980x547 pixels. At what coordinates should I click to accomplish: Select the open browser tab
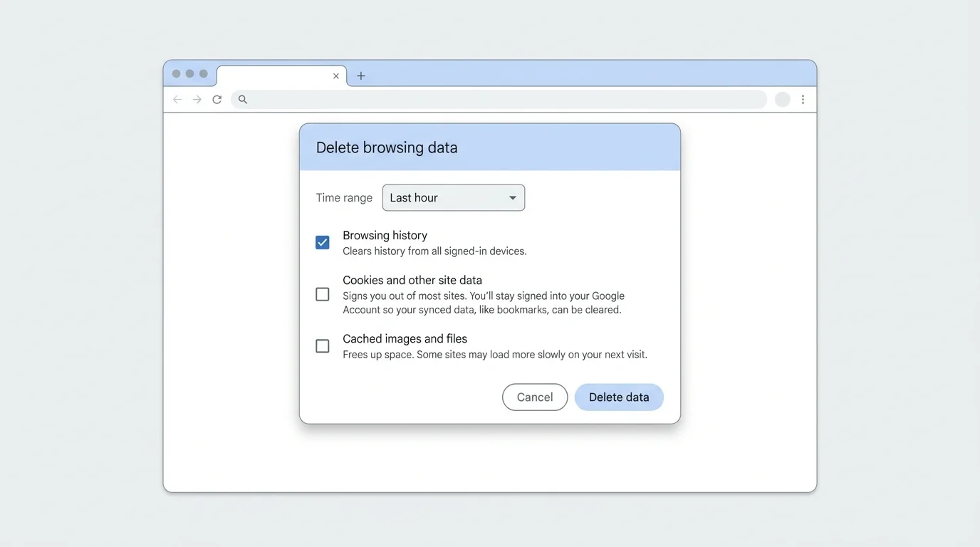[281, 75]
